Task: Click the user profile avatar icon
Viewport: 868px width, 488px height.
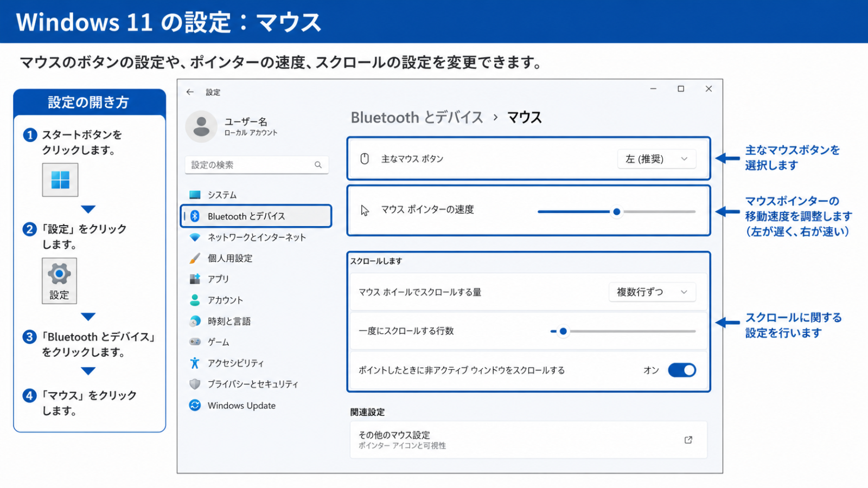Action: (x=201, y=126)
